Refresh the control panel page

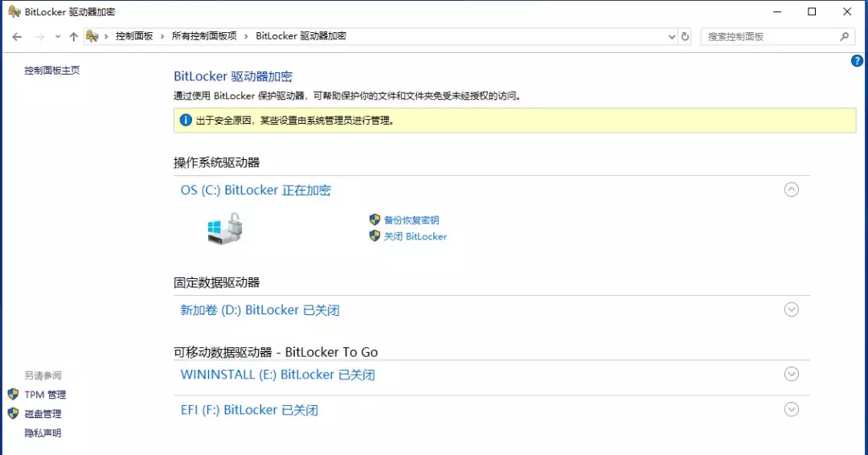point(686,36)
